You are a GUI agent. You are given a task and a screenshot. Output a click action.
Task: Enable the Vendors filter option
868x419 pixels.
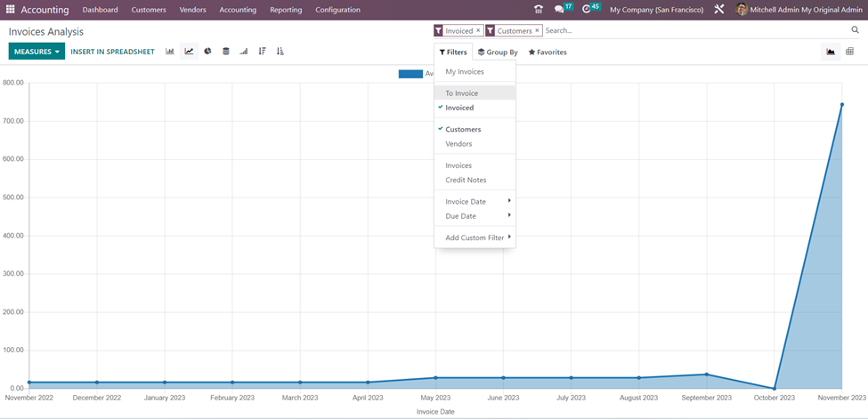[x=458, y=144]
